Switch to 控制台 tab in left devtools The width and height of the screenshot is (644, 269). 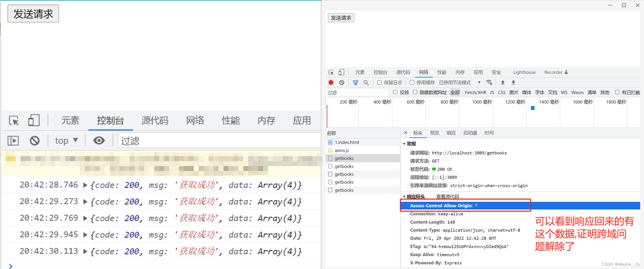click(110, 121)
